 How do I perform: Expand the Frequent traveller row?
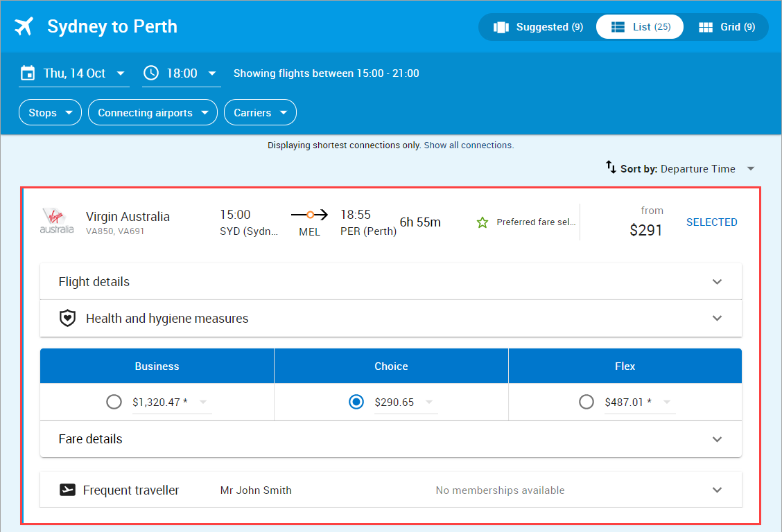click(390, 490)
